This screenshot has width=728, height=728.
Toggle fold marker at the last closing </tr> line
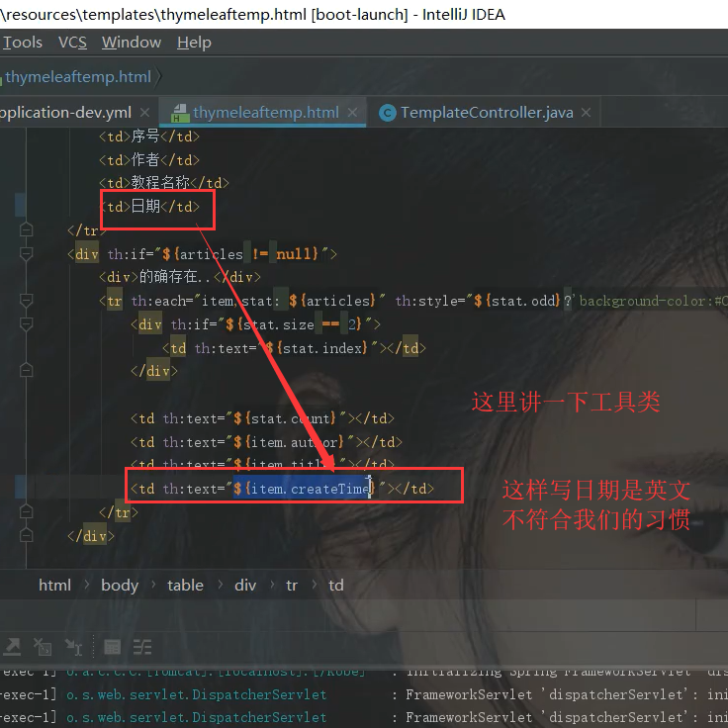[26, 512]
